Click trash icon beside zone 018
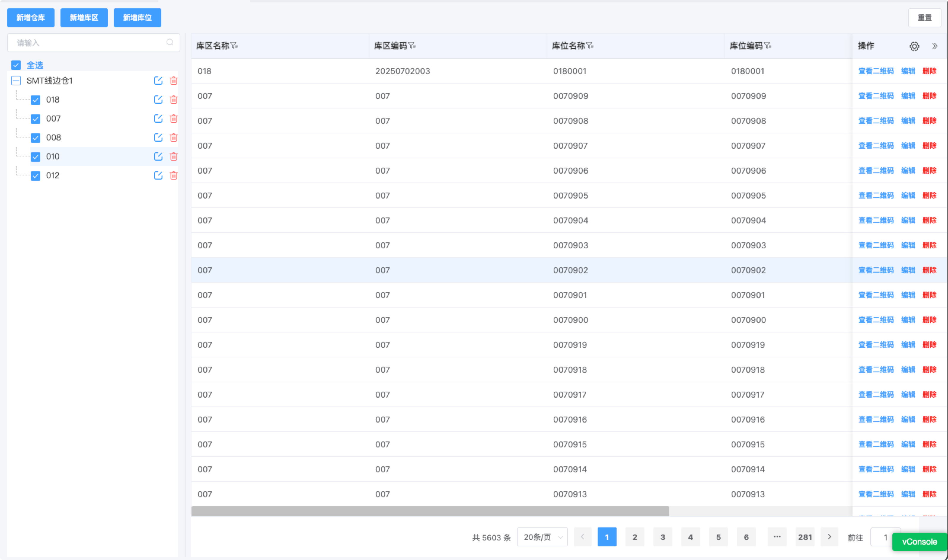 click(x=174, y=100)
